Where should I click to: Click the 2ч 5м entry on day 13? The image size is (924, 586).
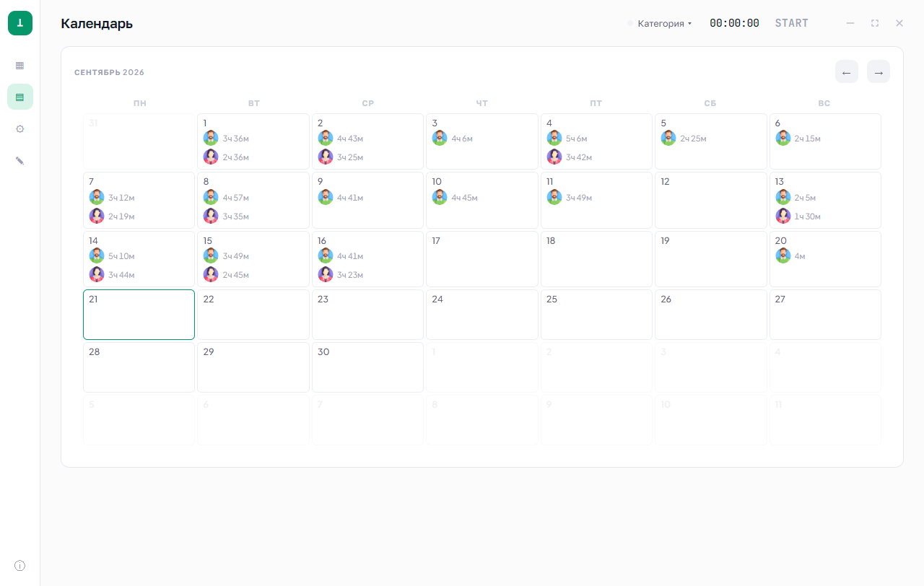click(806, 198)
